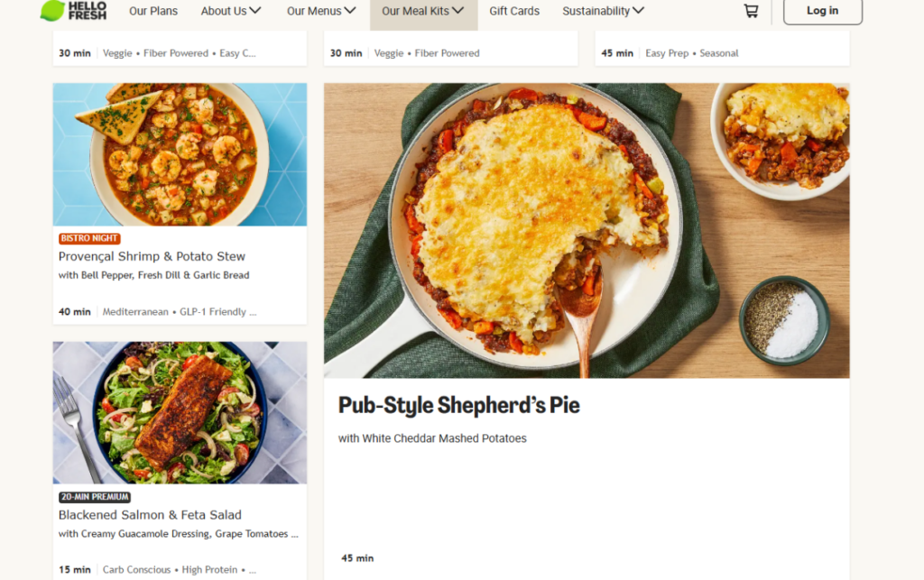
Task: Go to Our Plans page
Action: pos(153,11)
